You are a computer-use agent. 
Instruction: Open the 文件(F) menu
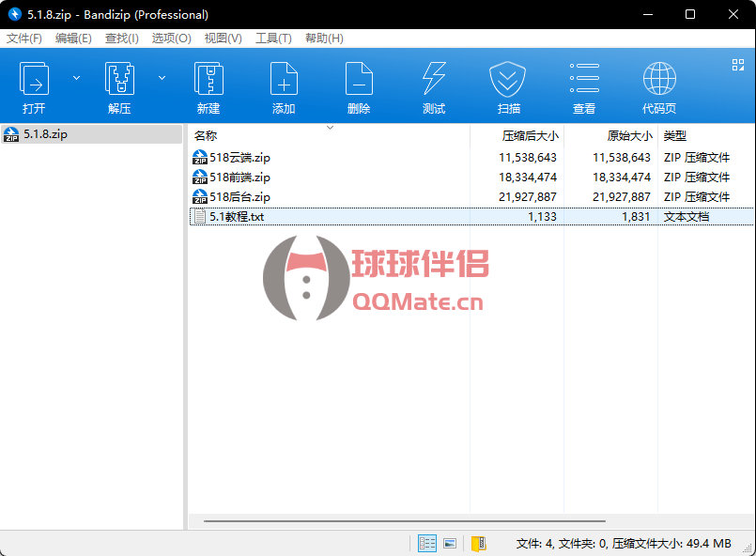click(x=24, y=39)
